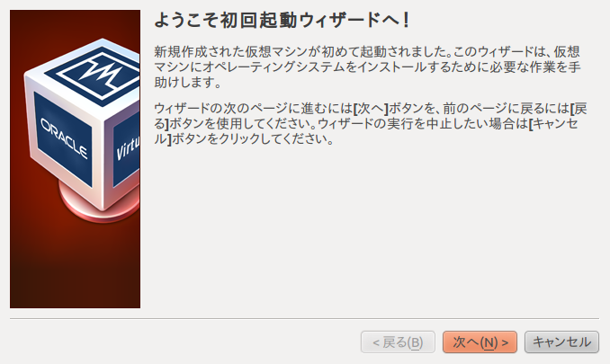Click the 次へ(N) button to proceed
Screen dimensions: 610x364
(x=480, y=342)
